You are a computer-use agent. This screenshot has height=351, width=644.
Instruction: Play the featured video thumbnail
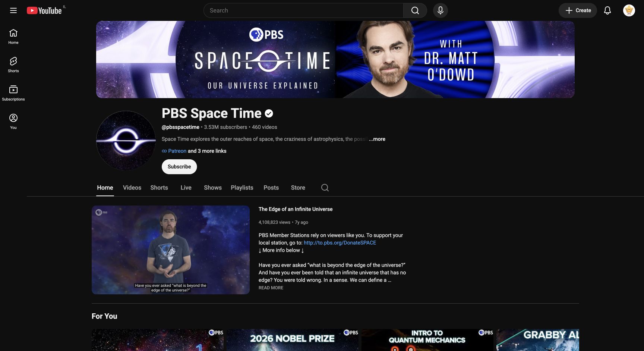click(x=171, y=250)
